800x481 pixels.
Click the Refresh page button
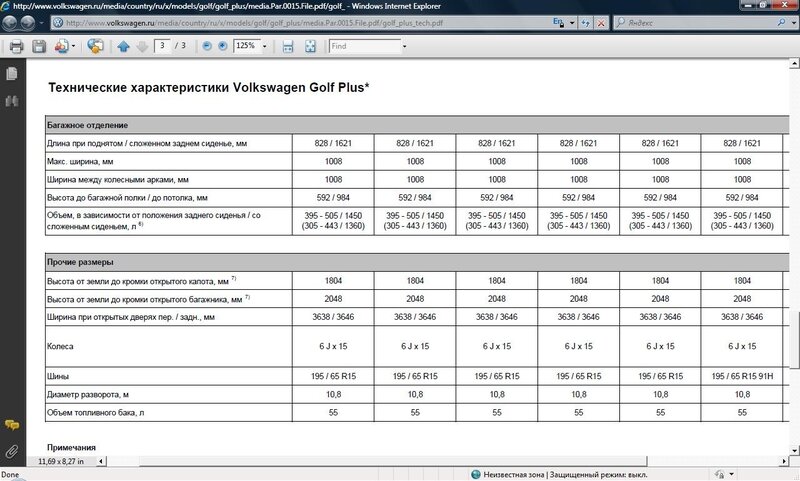(585, 23)
